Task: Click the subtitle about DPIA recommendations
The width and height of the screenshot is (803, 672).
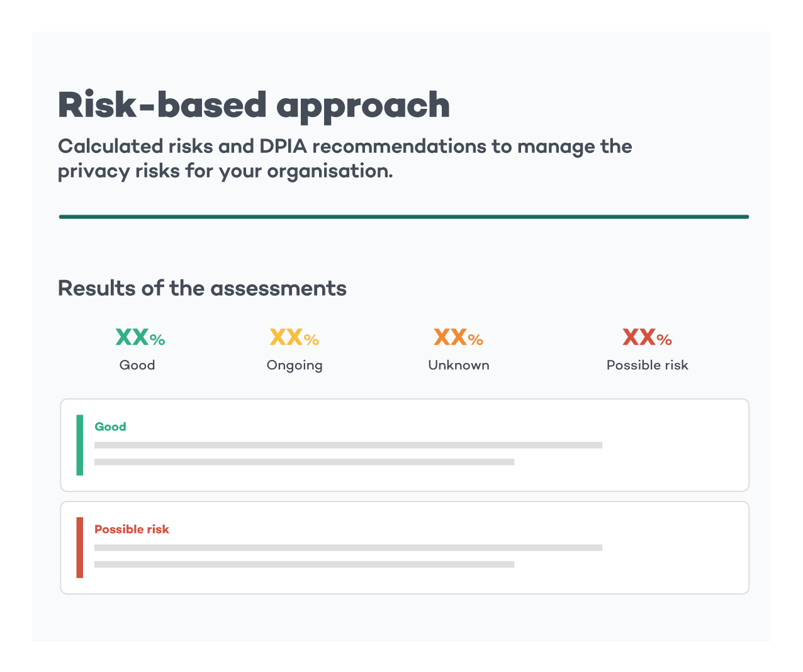Action: [345, 159]
